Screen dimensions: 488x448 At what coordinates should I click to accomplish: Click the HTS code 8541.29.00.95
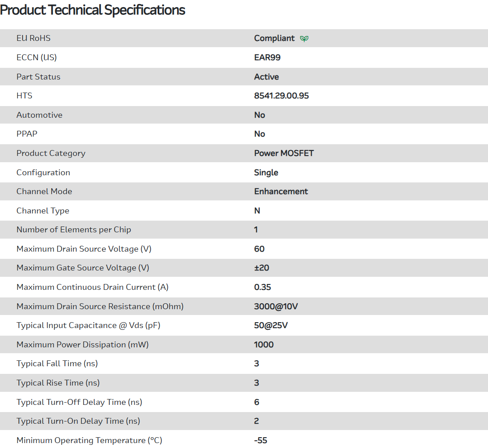point(281,96)
